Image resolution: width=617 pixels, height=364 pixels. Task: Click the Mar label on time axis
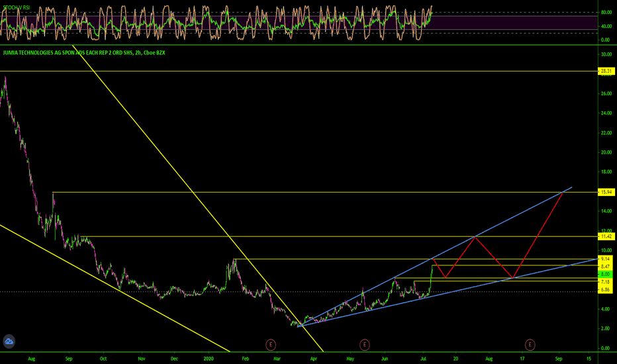277,359
